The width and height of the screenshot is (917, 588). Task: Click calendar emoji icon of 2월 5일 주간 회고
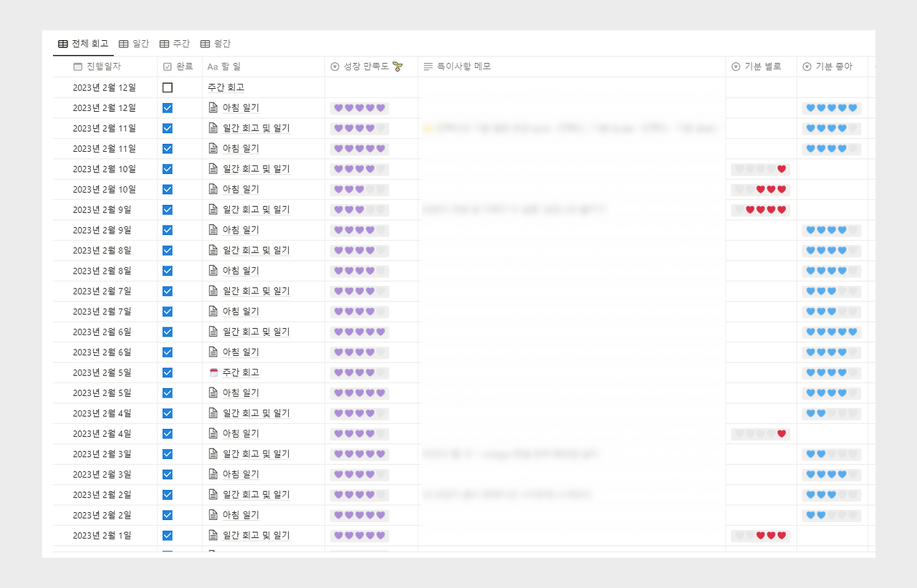click(x=213, y=372)
